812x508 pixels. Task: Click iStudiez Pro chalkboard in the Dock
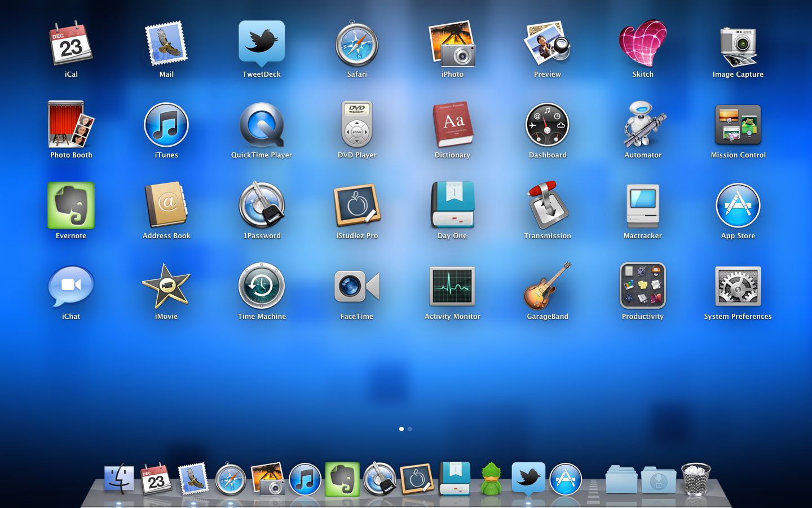point(417,480)
